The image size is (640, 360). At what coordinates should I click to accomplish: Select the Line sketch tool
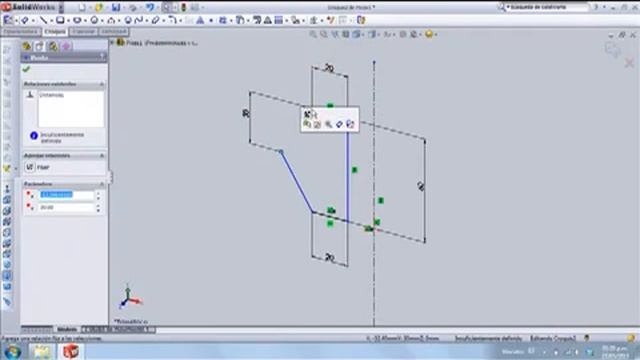pyautogui.click(x=43, y=20)
